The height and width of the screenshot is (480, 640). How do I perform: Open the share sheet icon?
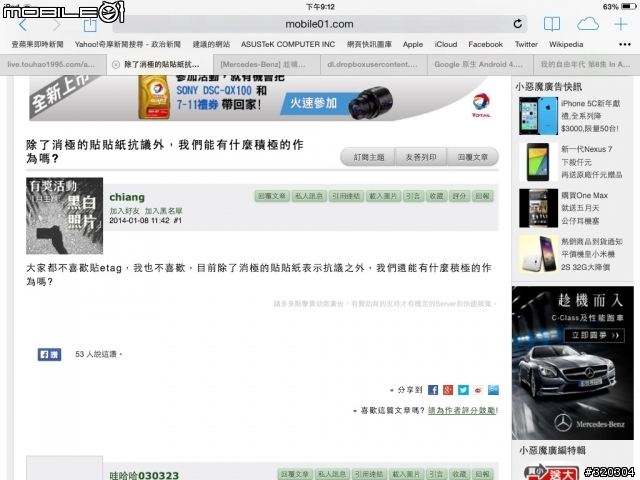pyautogui.click(x=90, y=24)
